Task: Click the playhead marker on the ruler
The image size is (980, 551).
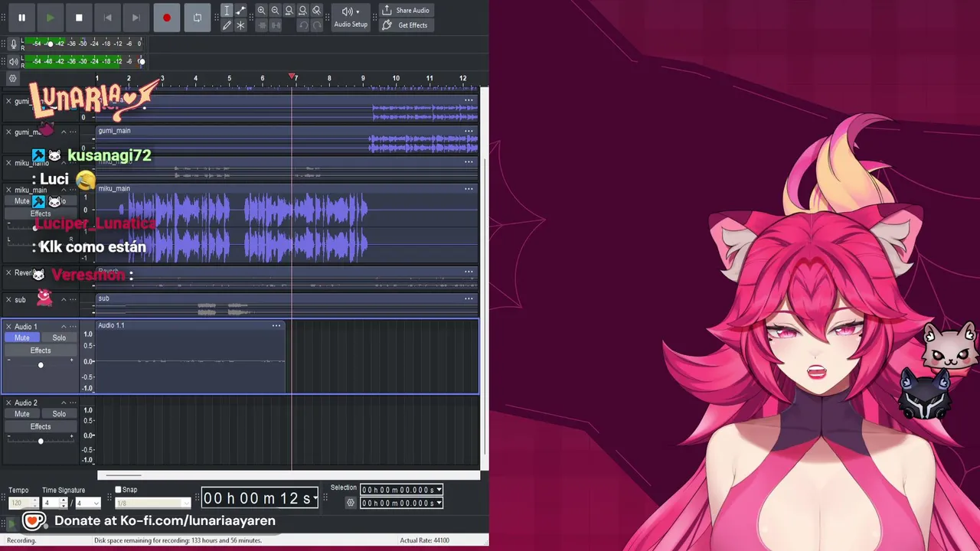Action: click(292, 77)
